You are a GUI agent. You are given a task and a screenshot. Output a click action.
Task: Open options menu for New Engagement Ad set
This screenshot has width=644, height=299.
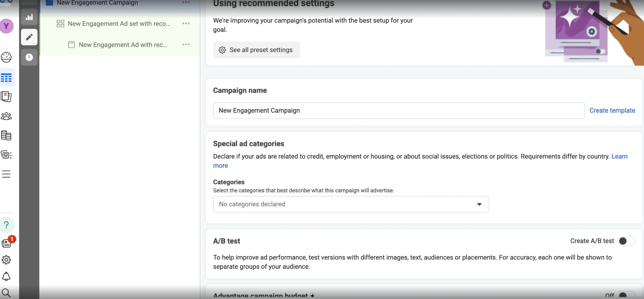[x=186, y=24]
